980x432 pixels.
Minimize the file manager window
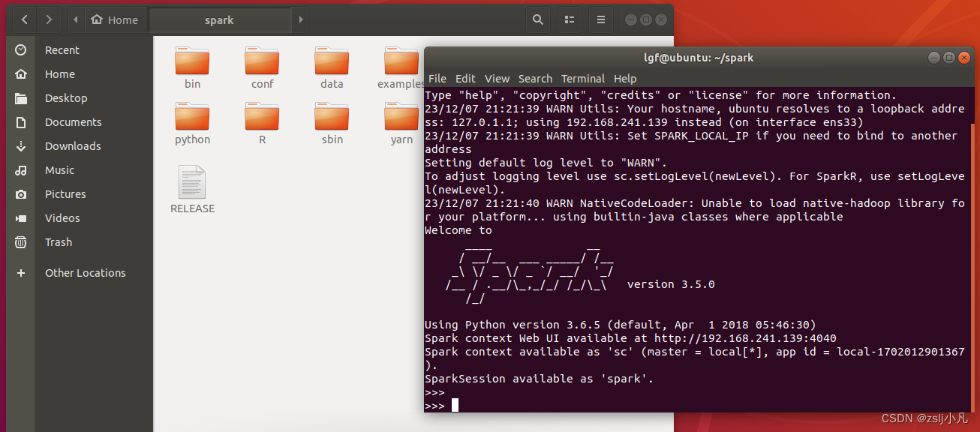631,20
